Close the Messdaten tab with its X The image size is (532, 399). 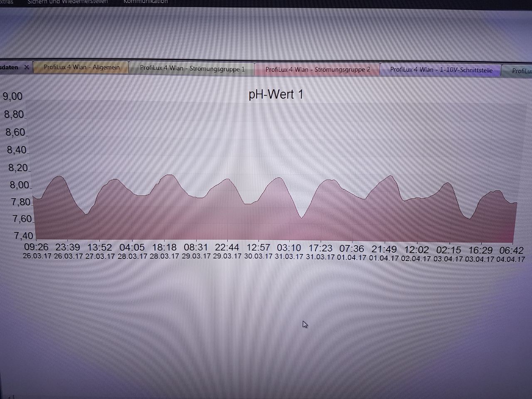tap(27, 67)
